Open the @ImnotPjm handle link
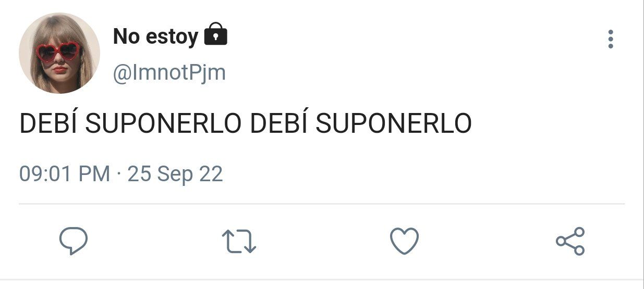The height and width of the screenshot is (289, 644). [169, 73]
